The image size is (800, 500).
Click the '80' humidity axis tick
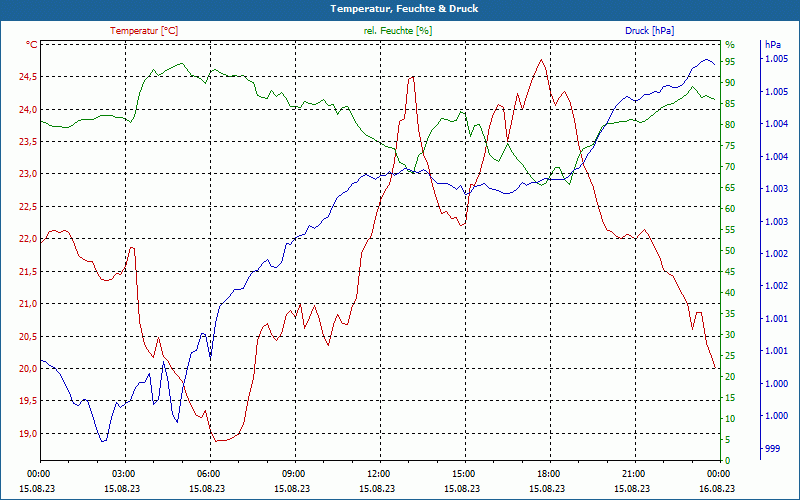click(730, 124)
